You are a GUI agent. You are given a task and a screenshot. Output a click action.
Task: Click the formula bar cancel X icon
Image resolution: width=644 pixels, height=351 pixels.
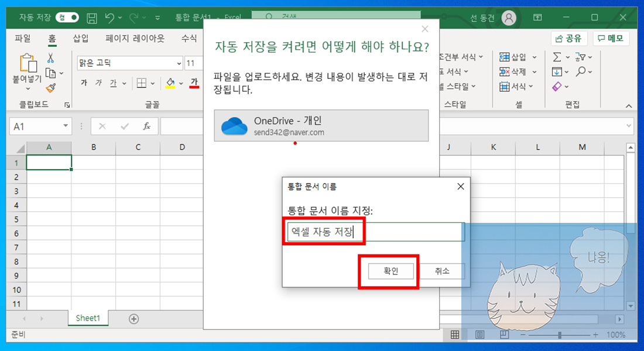pos(102,126)
